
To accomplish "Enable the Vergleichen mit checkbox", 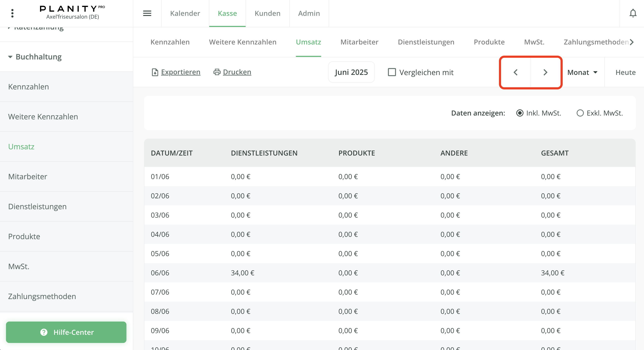I will [392, 72].
